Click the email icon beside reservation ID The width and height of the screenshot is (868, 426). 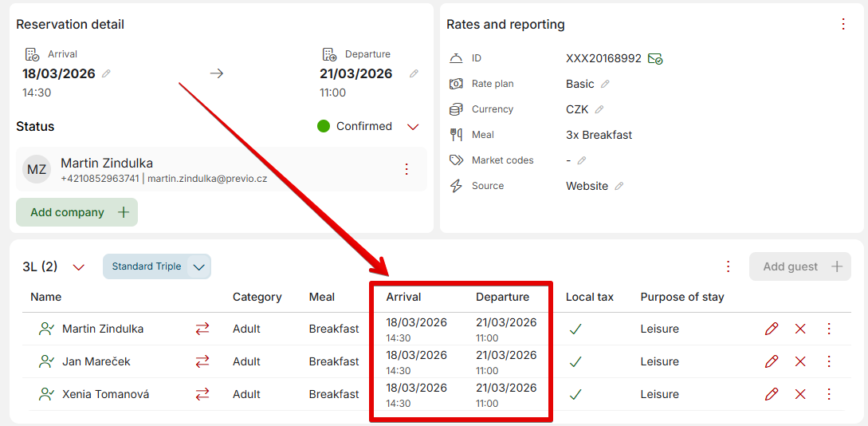tap(655, 58)
